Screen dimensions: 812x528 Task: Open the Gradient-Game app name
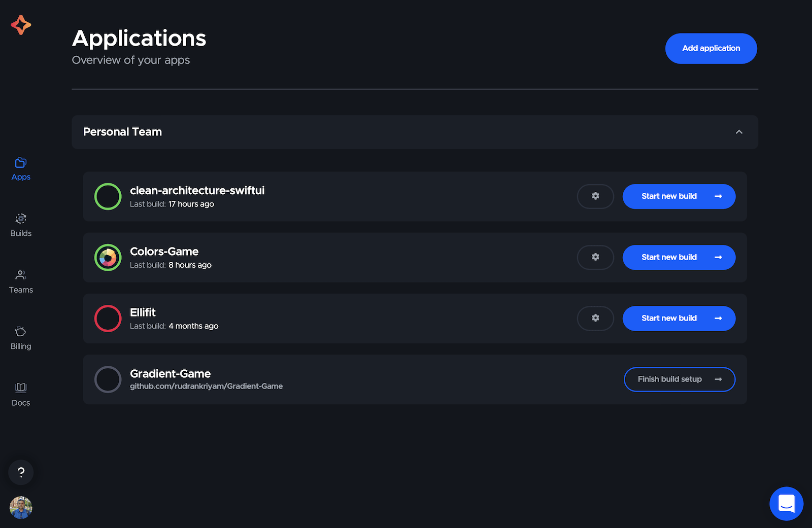(x=170, y=373)
